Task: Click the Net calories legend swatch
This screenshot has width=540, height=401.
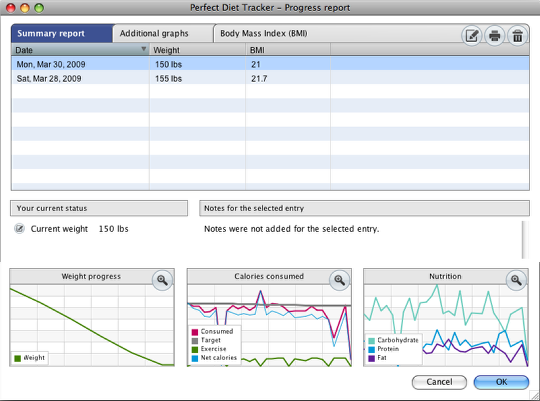Action: [195, 358]
